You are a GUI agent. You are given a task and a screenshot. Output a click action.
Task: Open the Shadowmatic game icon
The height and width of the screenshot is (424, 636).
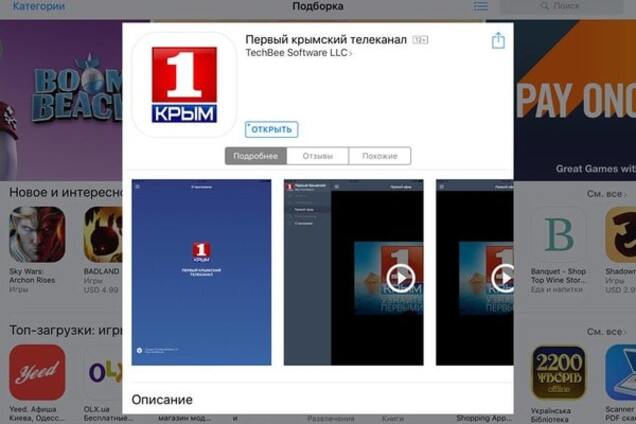(x=621, y=235)
